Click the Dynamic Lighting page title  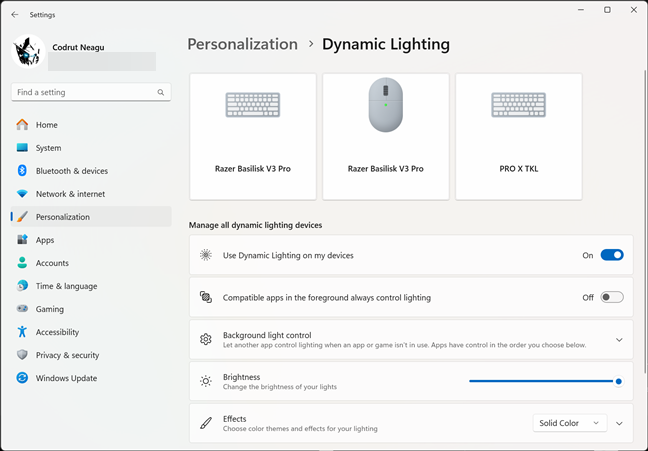(386, 44)
